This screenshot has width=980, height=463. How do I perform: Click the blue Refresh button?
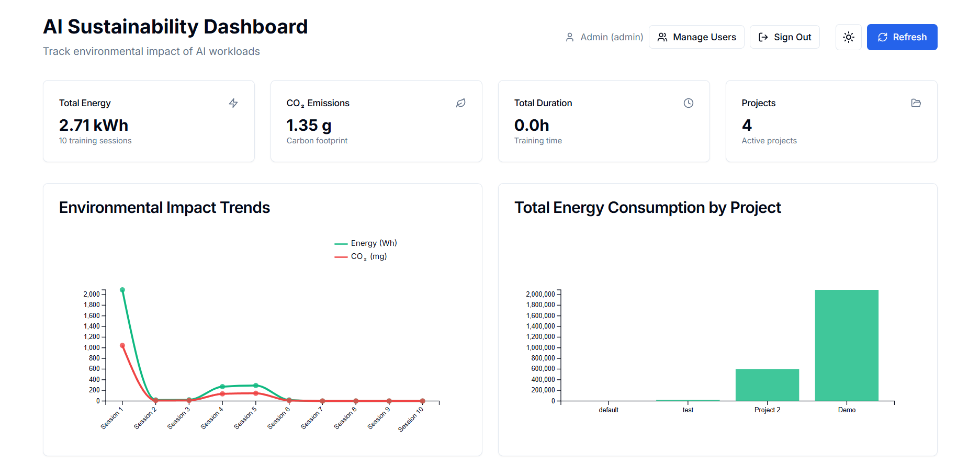pos(902,37)
